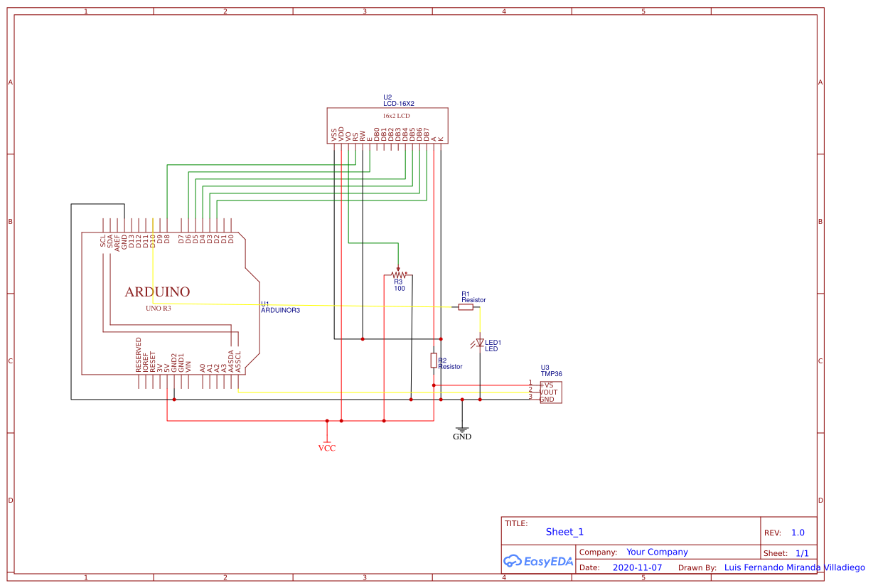Click the Sheet_1 title text

564,532
